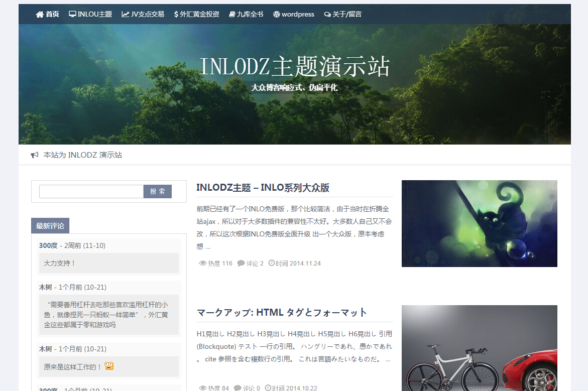The width and height of the screenshot is (588, 391).
Task: Click the home icon in navigation bar
Action: pos(40,15)
